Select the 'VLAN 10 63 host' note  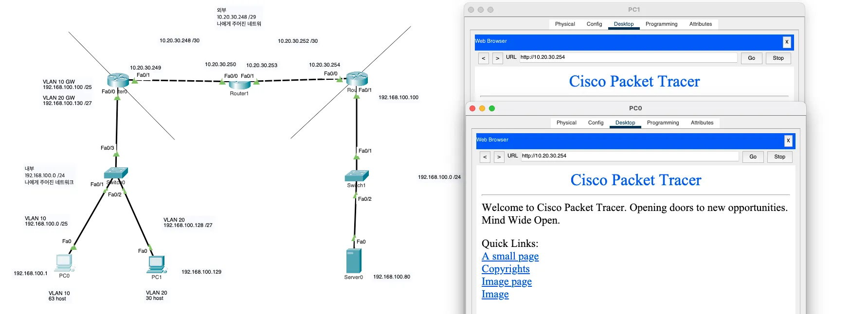(x=59, y=296)
